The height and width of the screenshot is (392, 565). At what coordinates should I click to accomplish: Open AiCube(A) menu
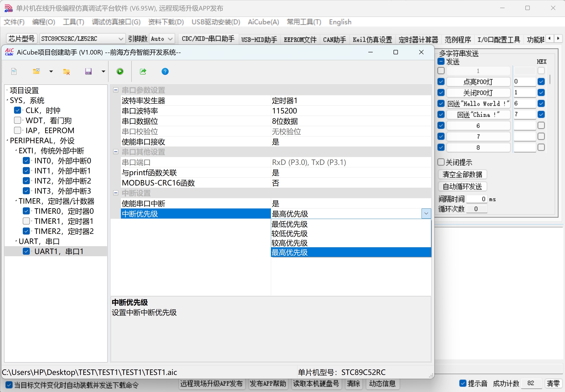click(263, 22)
